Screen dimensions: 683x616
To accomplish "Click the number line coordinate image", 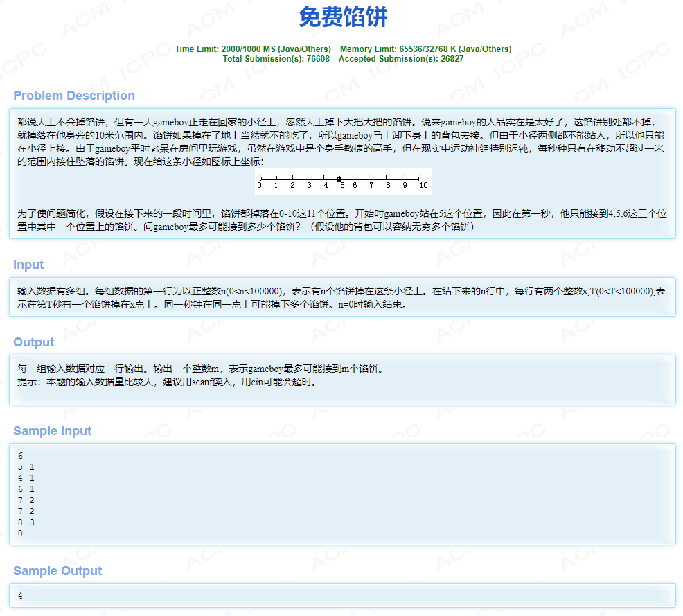I will (344, 182).
